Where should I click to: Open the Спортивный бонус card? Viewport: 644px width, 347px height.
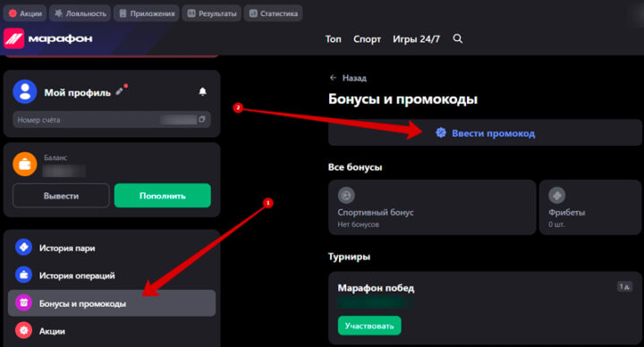tap(432, 207)
